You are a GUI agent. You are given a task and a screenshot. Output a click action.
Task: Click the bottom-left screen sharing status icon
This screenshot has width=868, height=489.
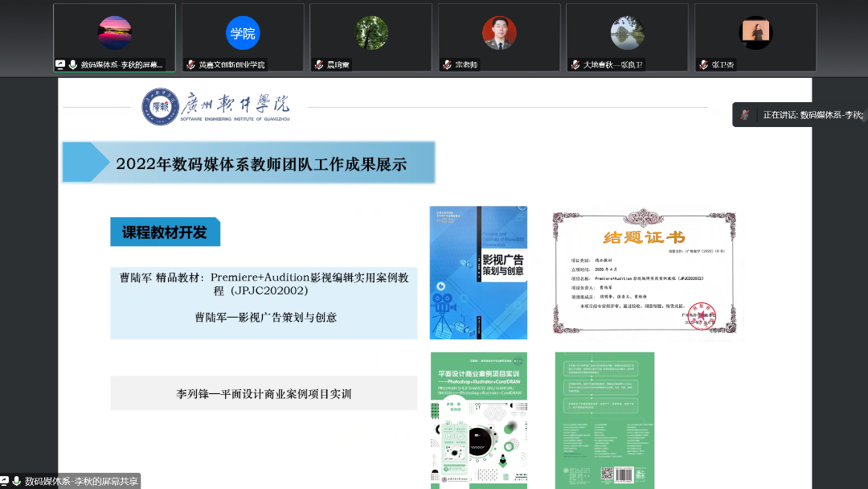[x=5, y=481]
